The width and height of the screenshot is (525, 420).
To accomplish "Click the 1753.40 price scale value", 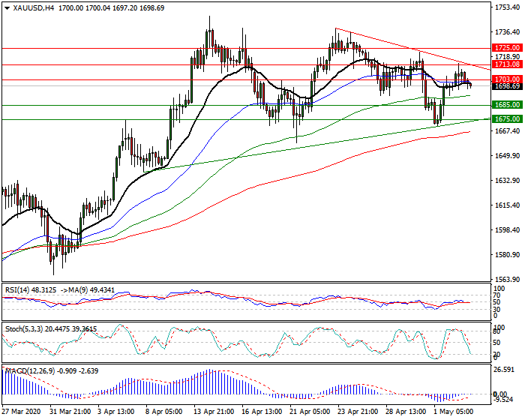I will 508,7.
